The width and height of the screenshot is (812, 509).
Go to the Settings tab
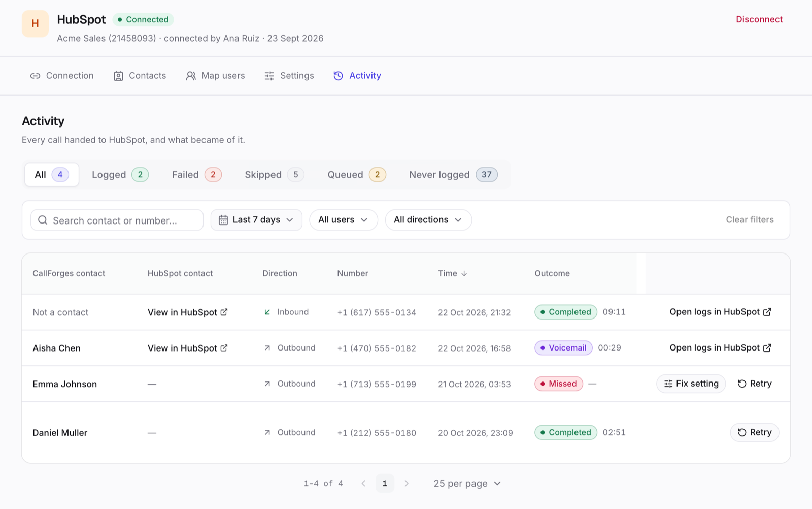pyautogui.click(x=289, y=76)
